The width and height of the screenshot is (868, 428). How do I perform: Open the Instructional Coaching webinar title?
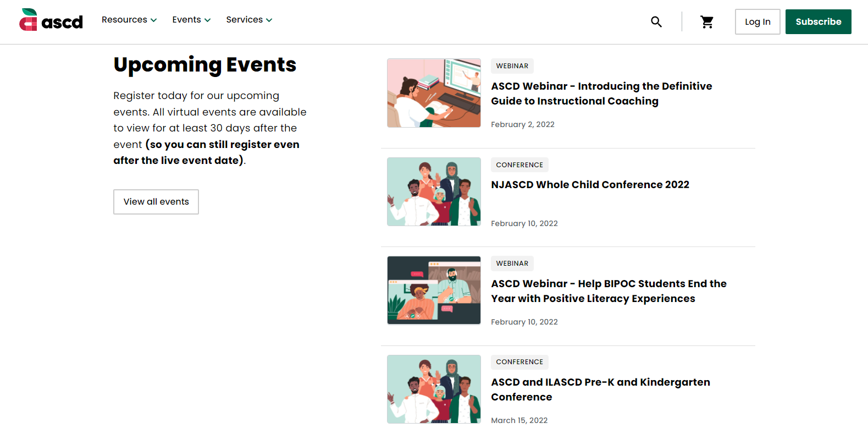601,94
